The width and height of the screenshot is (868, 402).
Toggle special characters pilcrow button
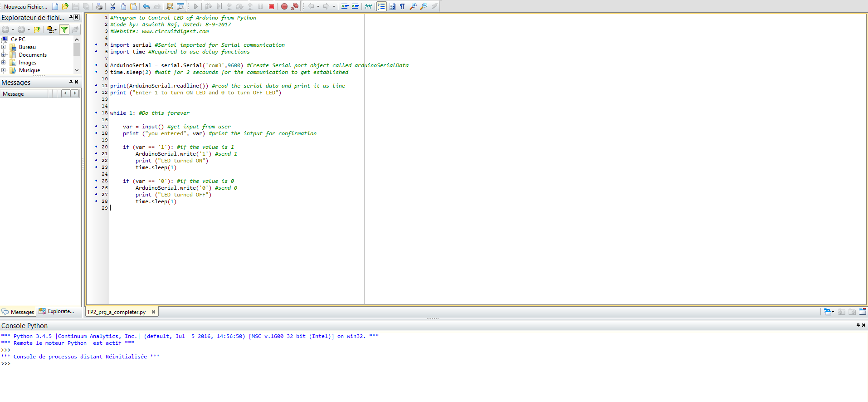coord(402,6)
